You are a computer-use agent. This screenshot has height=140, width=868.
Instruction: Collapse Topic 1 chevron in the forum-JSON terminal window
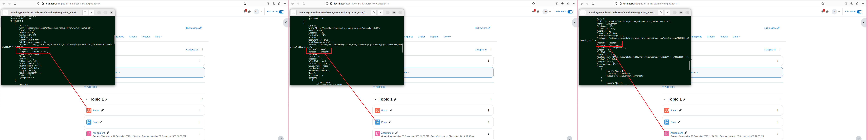coord(87,100)
